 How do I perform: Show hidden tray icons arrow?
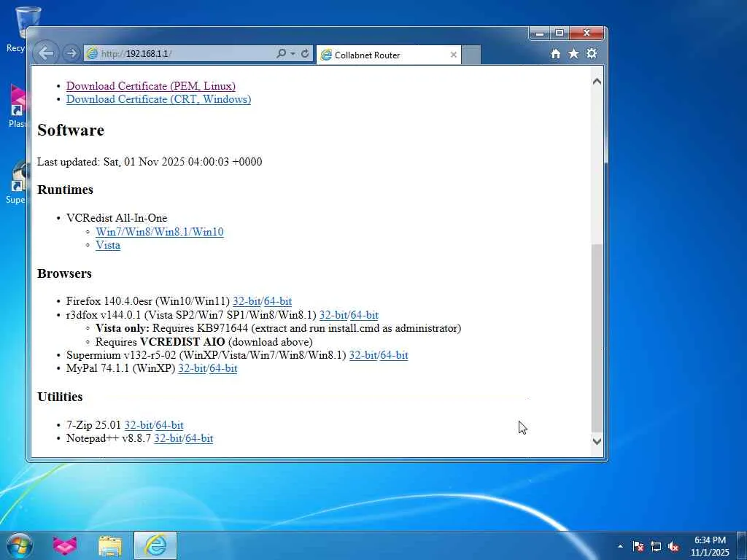tap(620, 546)
